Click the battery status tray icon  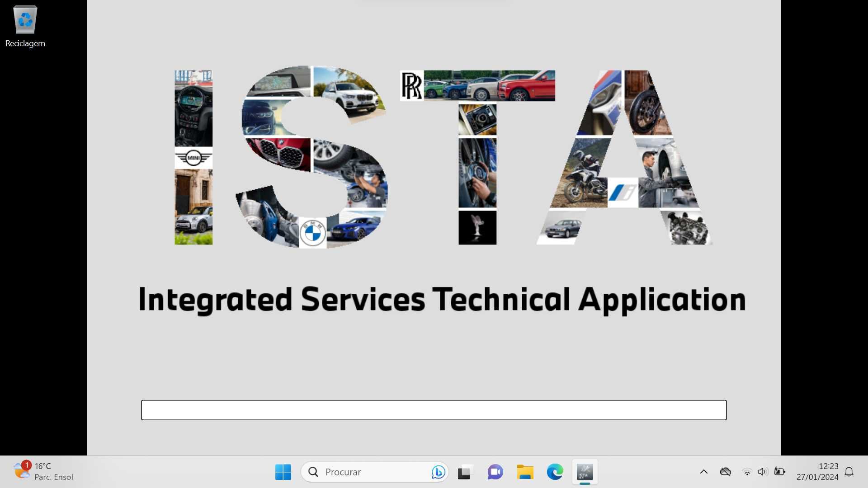pyautogui.click(x=780, y=472)
